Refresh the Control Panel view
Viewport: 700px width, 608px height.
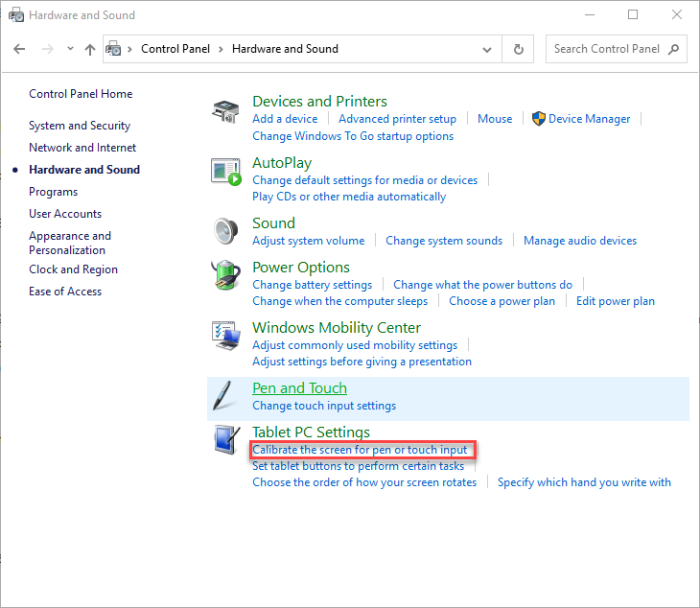coord(518,49)
